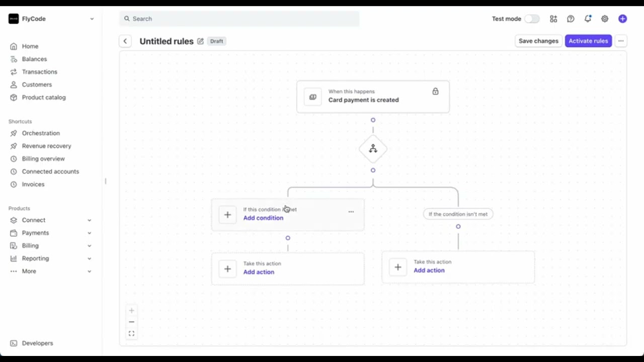
Task: Edit rule name with pencil icon
Action: pos(200,41)
